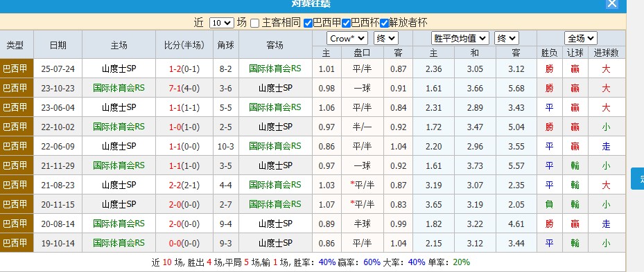The width and height of the screenshot is (644, 272).
Task: Open the 终 dropdown beside Crow*
Action: (x=385, y=39)
